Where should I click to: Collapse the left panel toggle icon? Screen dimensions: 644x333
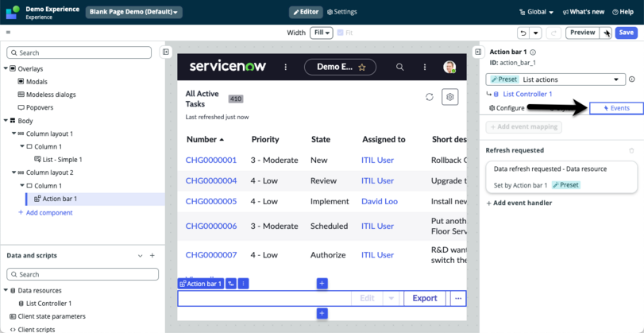(x=165, y=52)
